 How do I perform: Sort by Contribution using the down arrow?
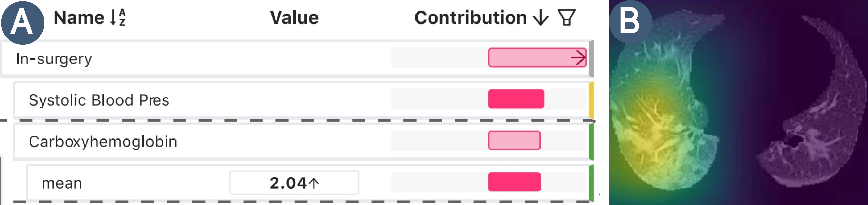[x=541, y=17]
